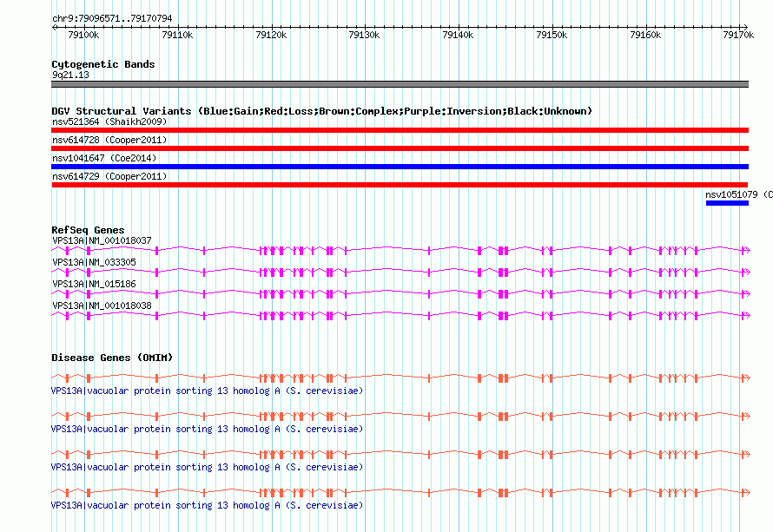Select the gray 9q21.13 cytogenetic band bar

coord(400,84)
